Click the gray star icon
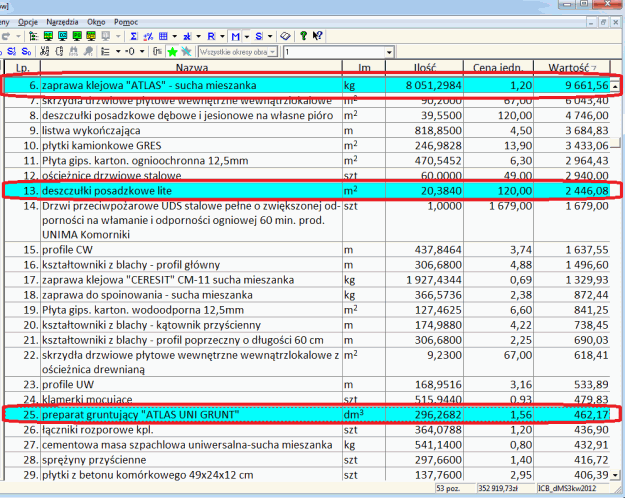The image size is (625, 498). tap(186, 51)
